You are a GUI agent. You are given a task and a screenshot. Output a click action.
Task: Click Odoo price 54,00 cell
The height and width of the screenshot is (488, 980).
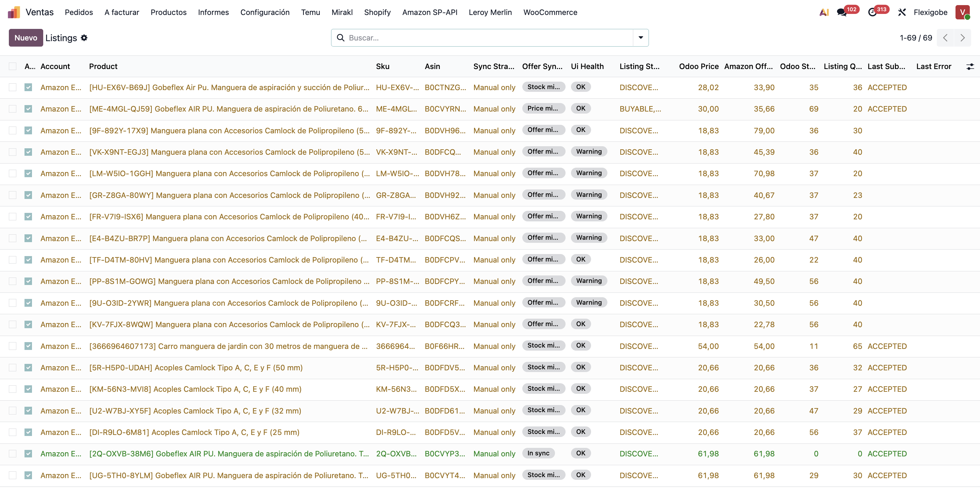pyautogui.click(x=708, y=346)
